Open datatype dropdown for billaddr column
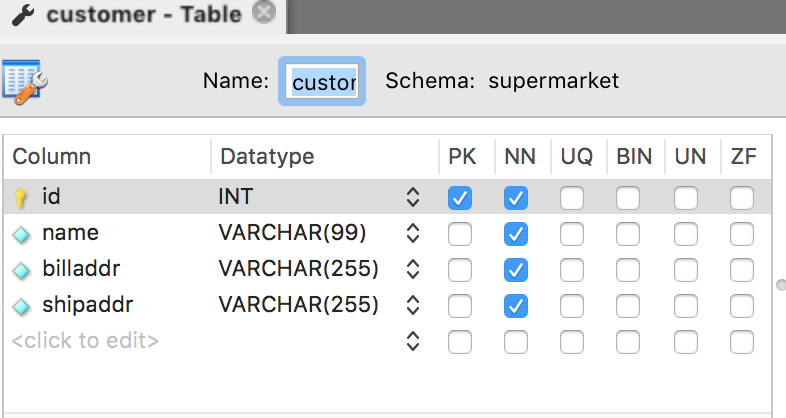The height and width of the screenshot is (418, 786). [412, 270]
